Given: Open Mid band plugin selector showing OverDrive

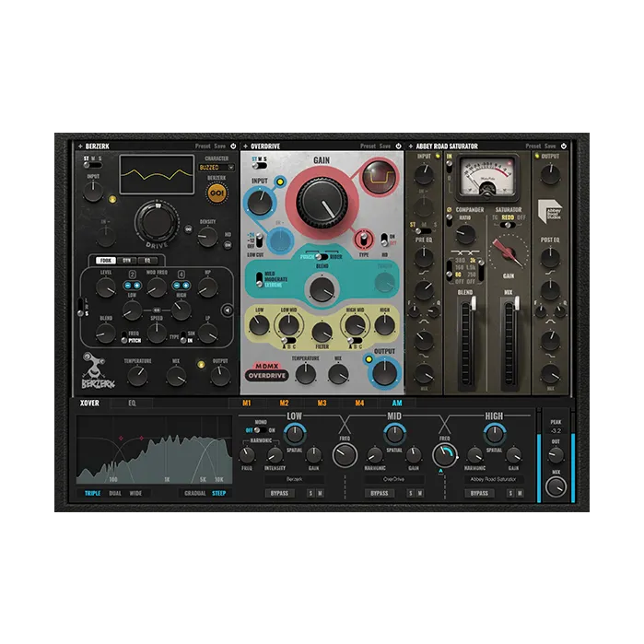Looking at the screenshot, I should click(394, 479).
